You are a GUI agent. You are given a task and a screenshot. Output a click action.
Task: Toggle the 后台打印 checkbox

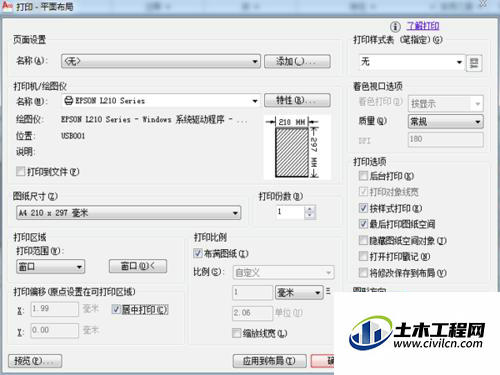(x=363, y=175)
